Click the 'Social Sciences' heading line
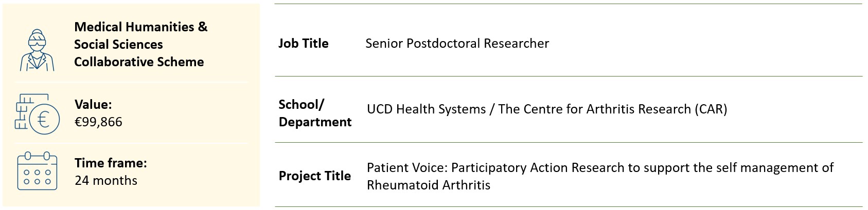 (118, 44)
